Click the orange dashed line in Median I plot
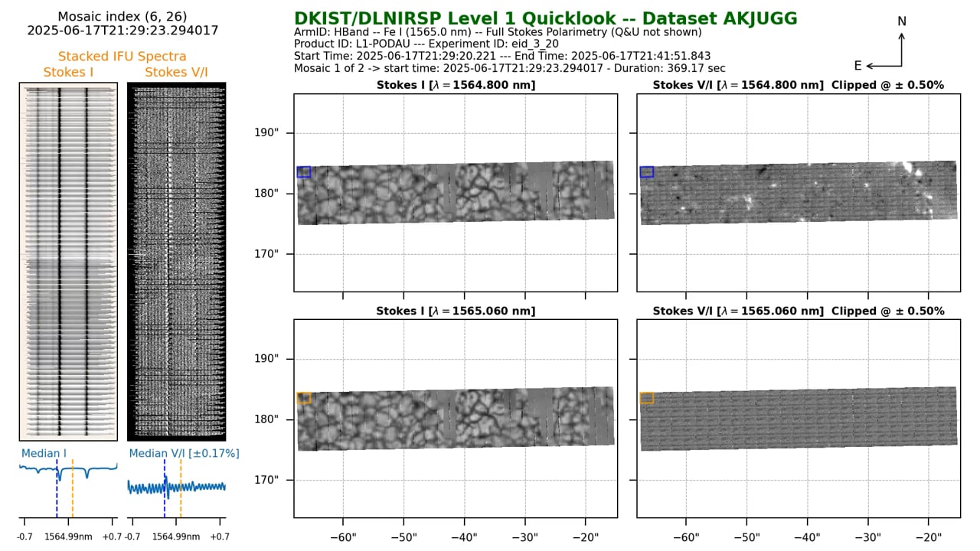Viewport: 980px width, 551px height. tap(73, 488)
